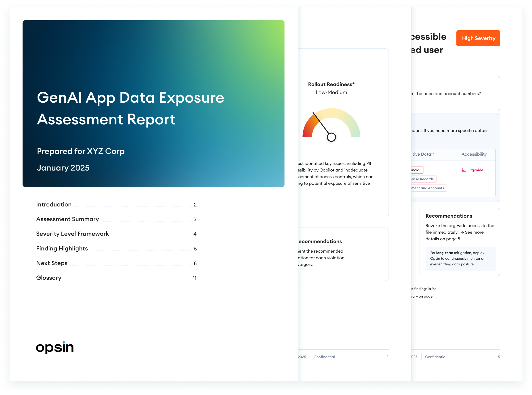Open the Severity Level Framework entry

tap(116, 234)
